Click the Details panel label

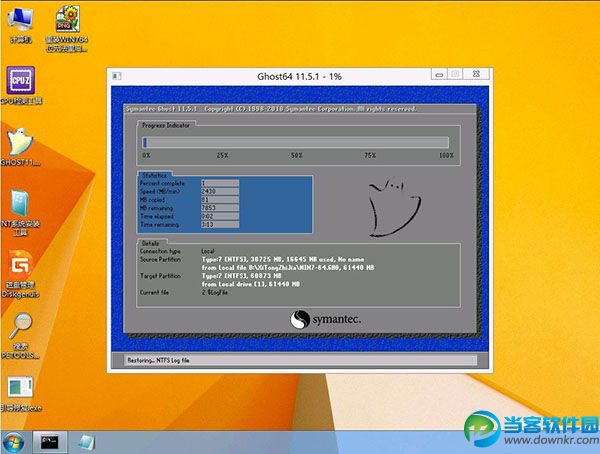click(150, 243)
